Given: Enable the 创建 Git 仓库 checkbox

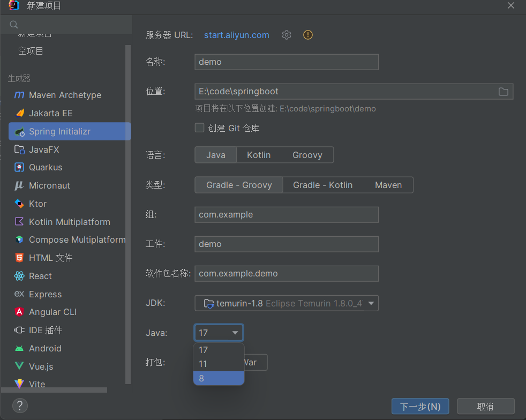Looking at the screenshot, I should tap(200, 128).
